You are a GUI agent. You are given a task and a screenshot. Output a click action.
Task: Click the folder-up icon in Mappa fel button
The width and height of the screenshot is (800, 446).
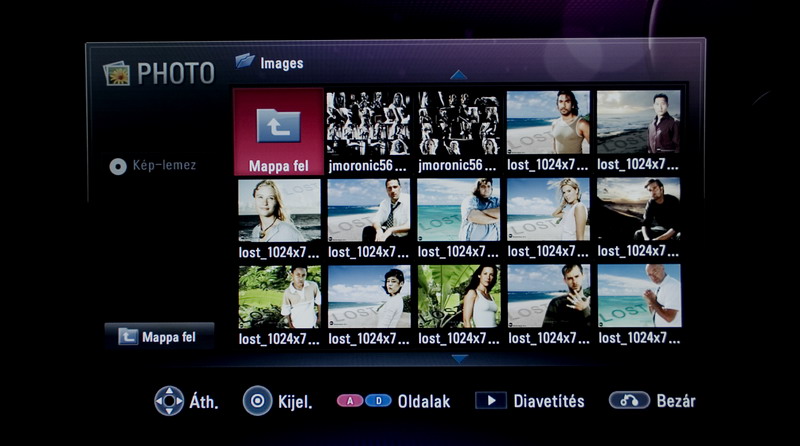point(128,336)
